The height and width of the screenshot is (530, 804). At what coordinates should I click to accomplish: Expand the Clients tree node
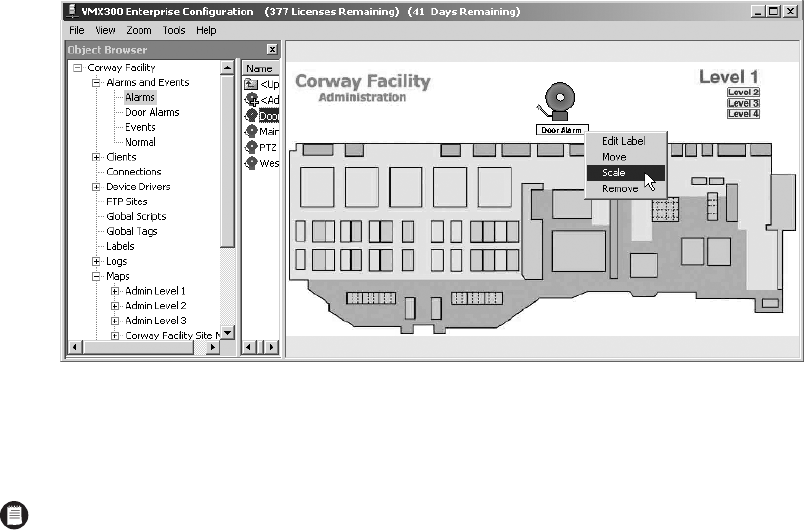96,157
